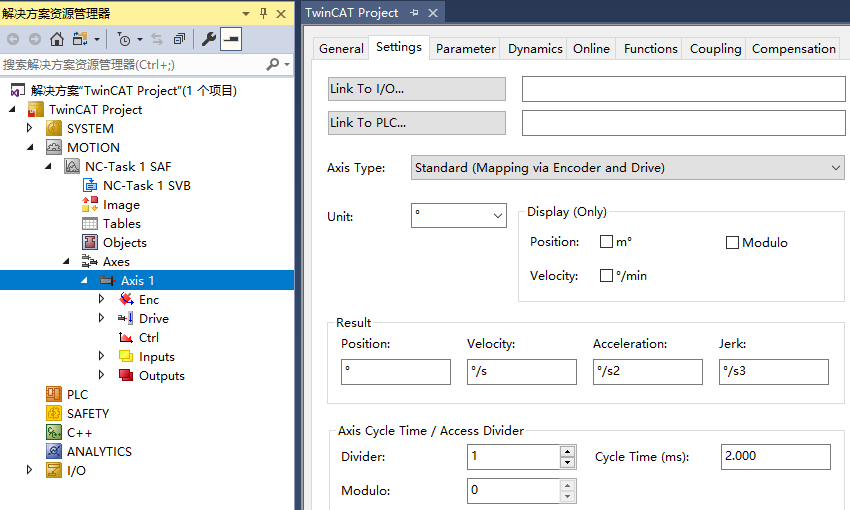The width and height of the screenshot is (850, 510).
Task: Decrease the Divider value with down arrow
Action: pyautogui.click(x=568, y=462)
